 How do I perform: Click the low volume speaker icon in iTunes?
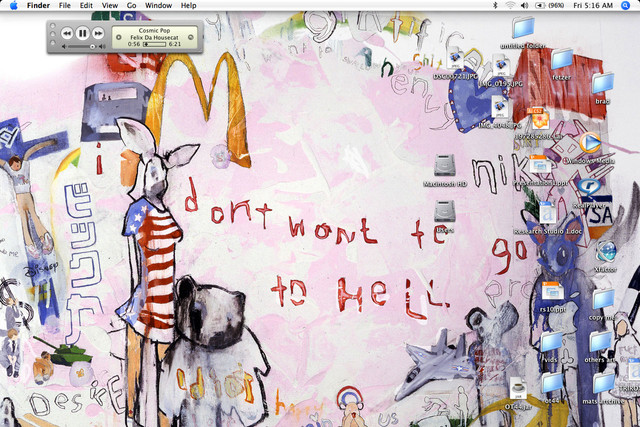coord(64,47)
